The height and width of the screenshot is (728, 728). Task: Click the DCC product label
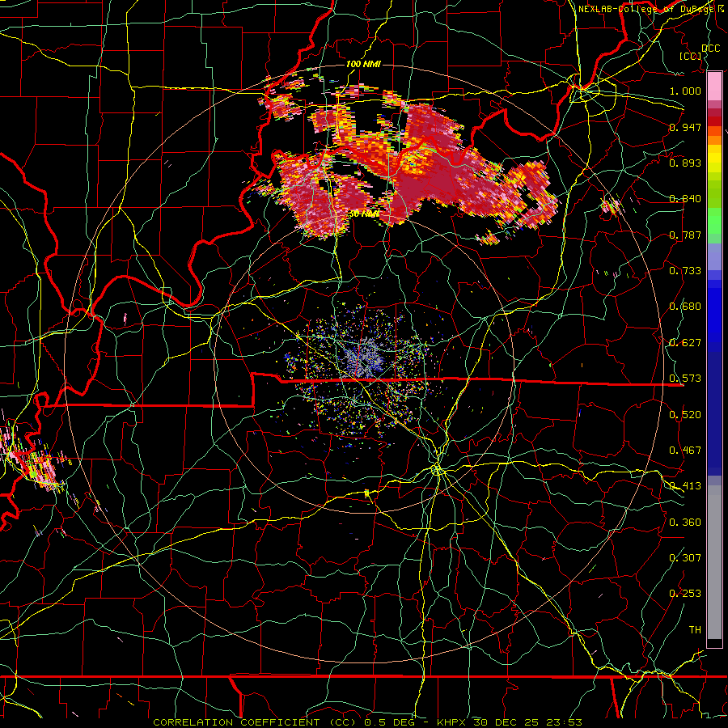pyautogui.click(x=710, y=49)
